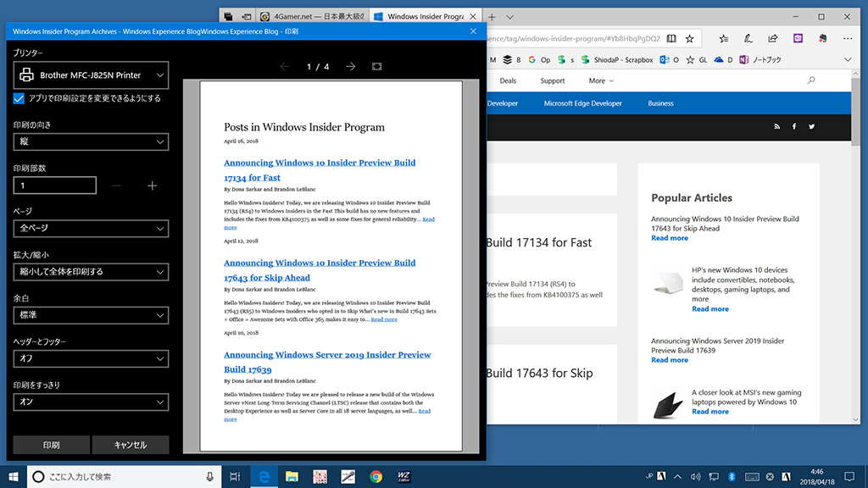Click the Cortana microphone icon

point(210,476)
